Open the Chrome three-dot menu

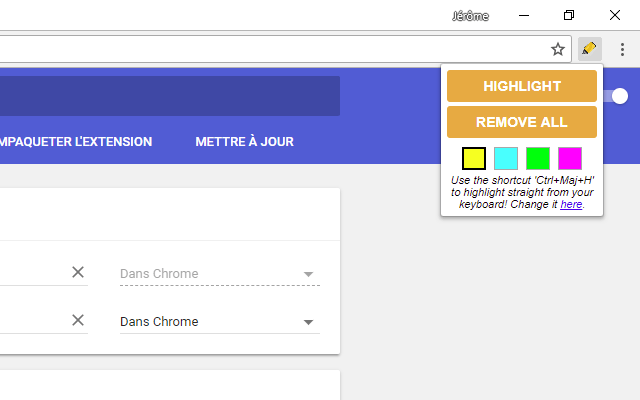pyautogui.click(x=622, y=49)
